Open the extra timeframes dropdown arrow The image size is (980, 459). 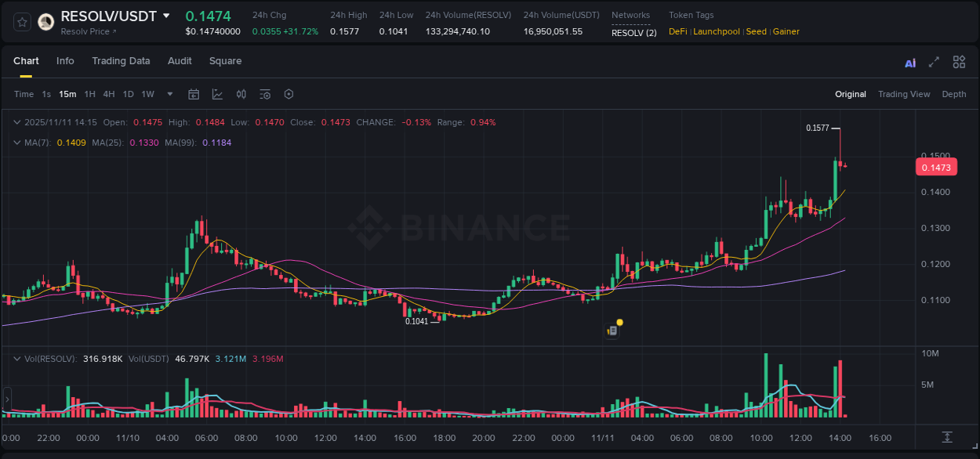pos(169,94)
